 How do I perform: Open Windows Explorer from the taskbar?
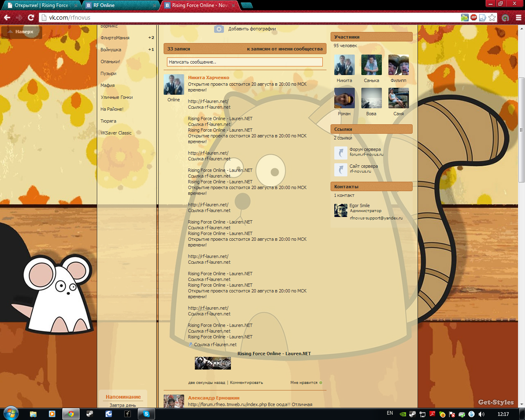[x=33, y=414]
